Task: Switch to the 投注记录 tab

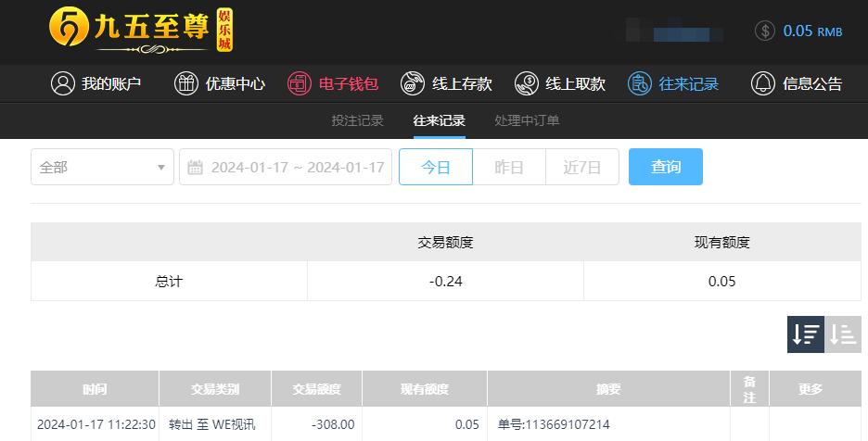Action: click(x=358, y=120)
